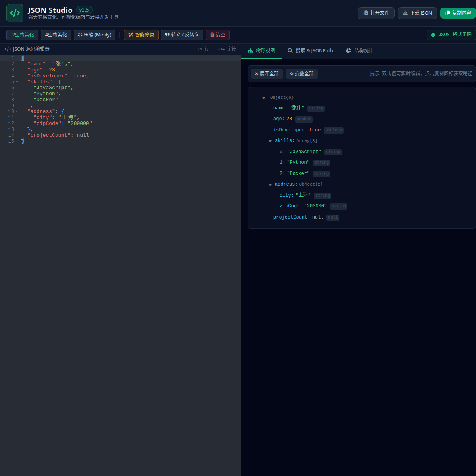Click "zipCode" key in source editor

point(47,123)
